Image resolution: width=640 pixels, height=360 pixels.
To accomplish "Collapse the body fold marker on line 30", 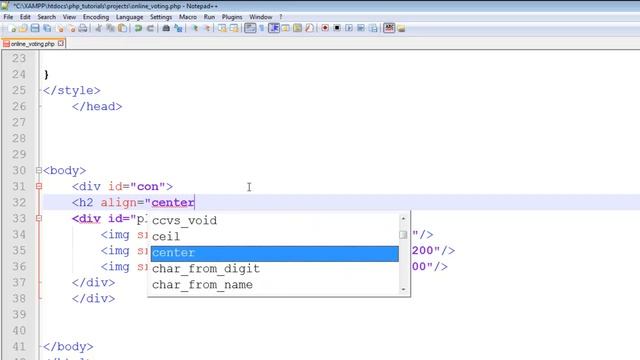I will click(x=39, y=170).
